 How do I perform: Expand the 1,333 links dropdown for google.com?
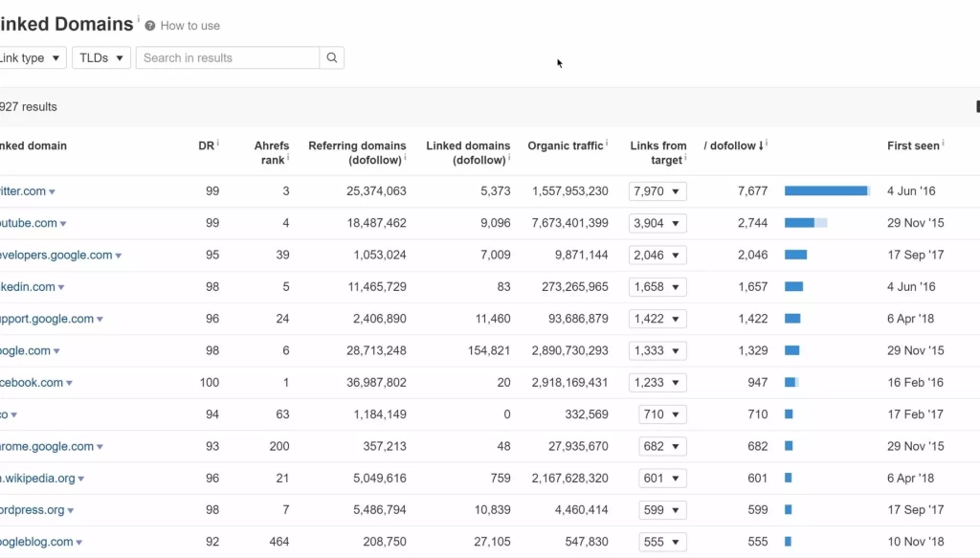click(657, 350)
